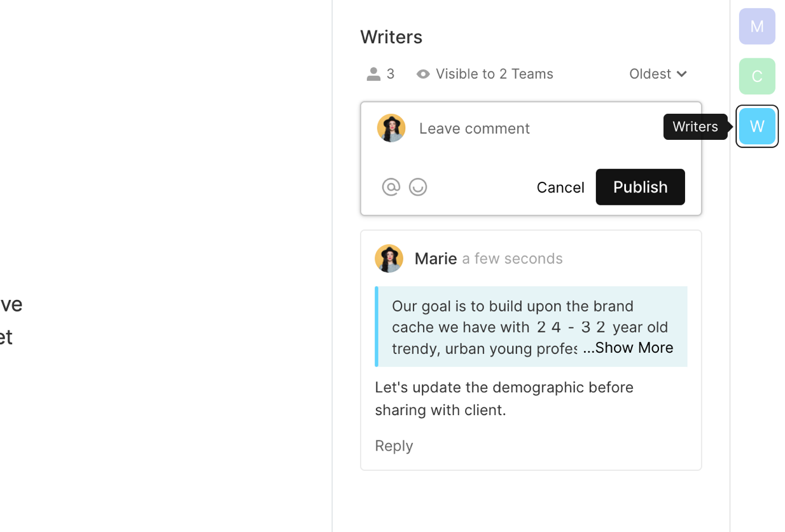Click Marie's avatar on the posted comment
The width and height of the screenshot is (785, 532).
(389, 259)
